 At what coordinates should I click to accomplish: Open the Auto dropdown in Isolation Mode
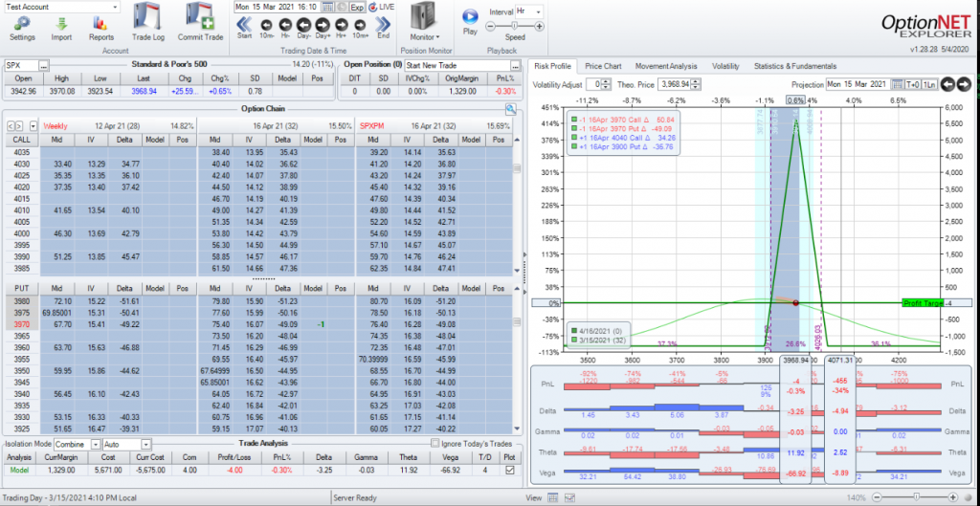click(146, 444)
